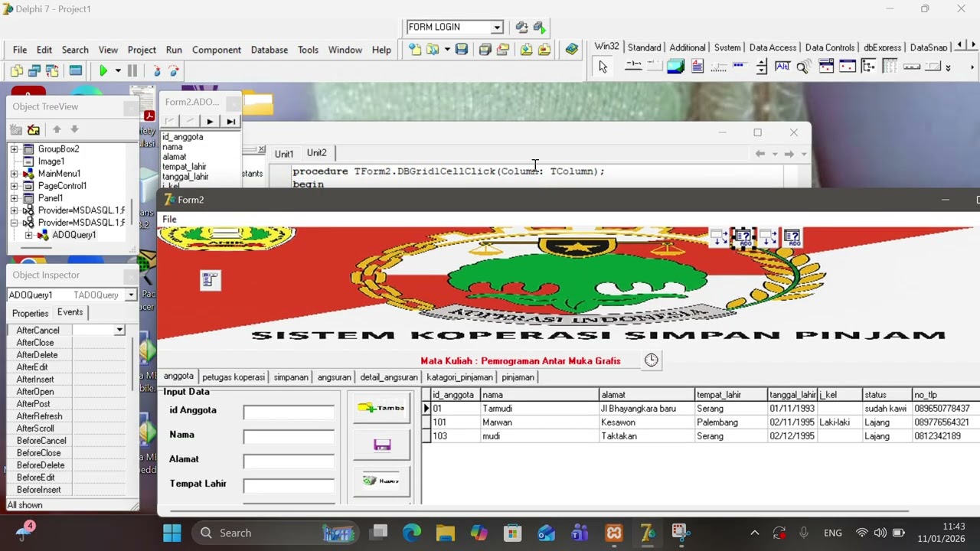Switch to the katagori_pinjaman tab
This screenshot has width=980, height=551.
point(460,377)
